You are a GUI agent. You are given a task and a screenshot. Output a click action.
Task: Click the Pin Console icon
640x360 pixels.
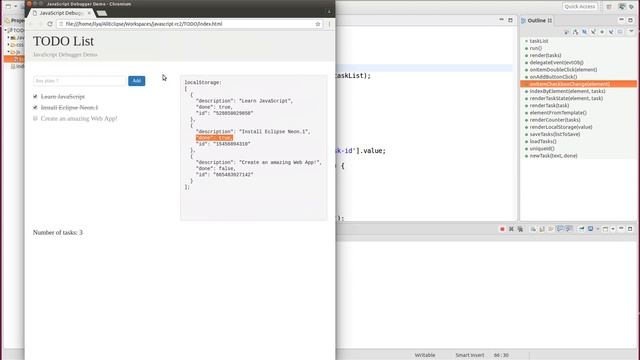tap(582, 229)
